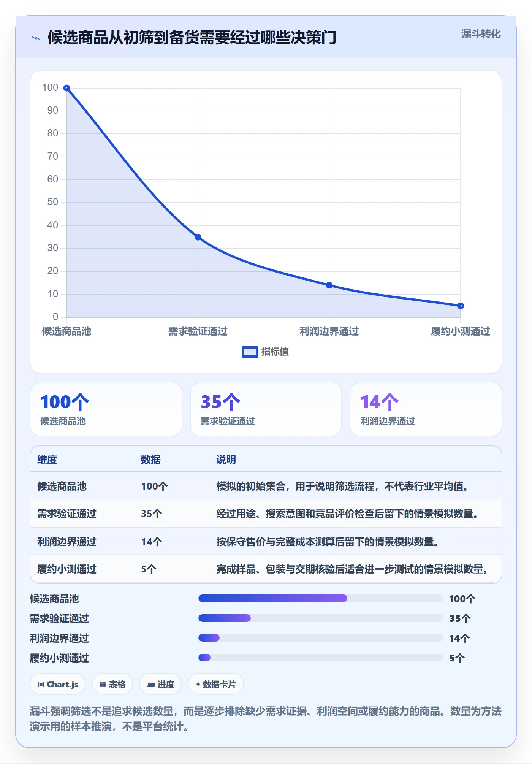532x764 pixels.
Task: Select the chart data point at 利润边界通过
Action: 329,285
